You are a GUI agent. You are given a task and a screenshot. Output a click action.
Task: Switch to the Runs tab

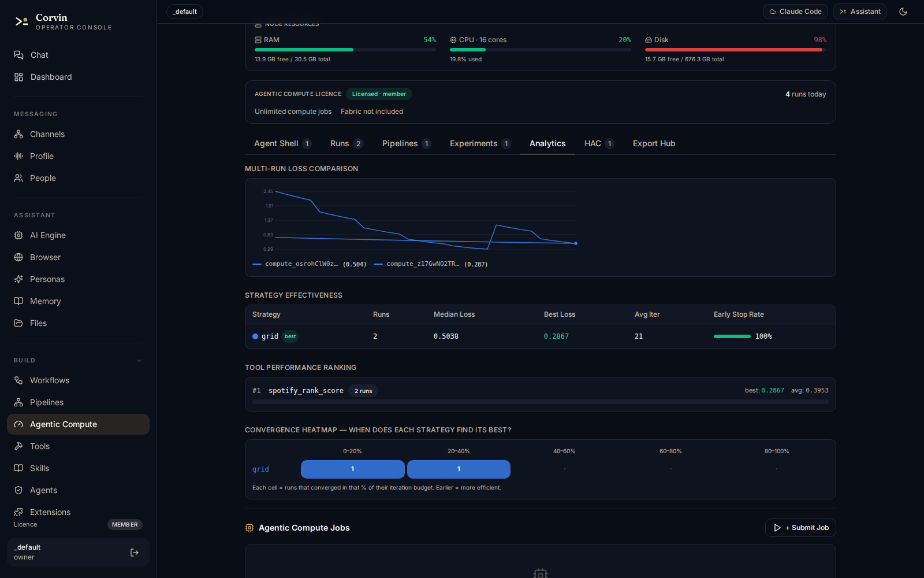coord(346,143)
